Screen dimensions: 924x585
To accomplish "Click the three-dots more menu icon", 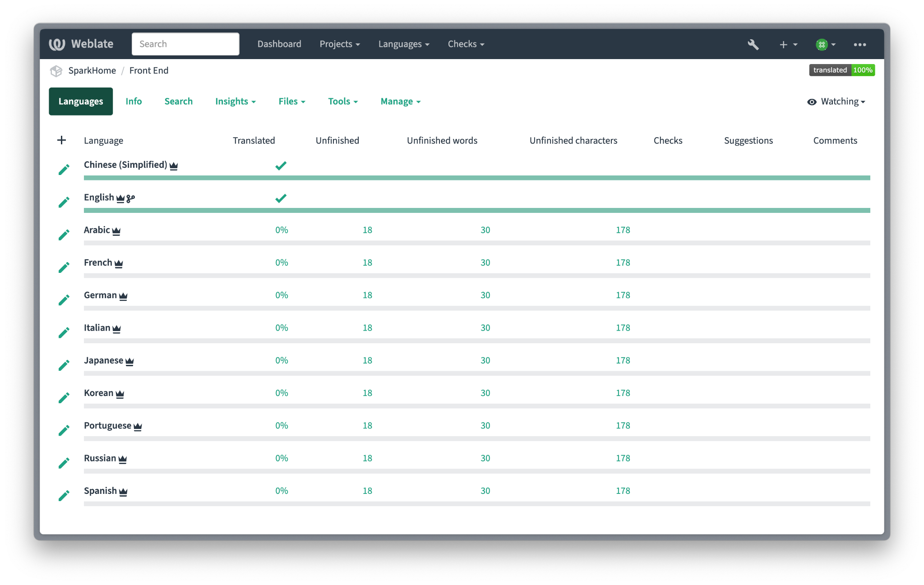I will 859,44.
